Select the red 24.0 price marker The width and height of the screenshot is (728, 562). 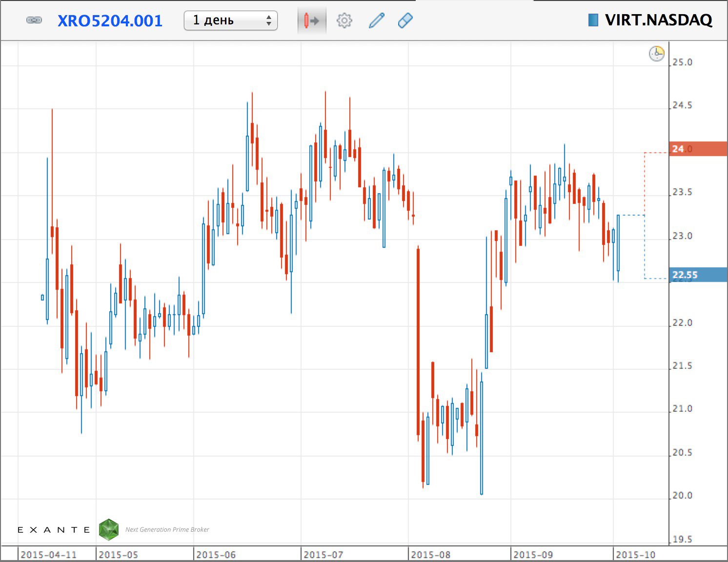(x=698, y=149)
